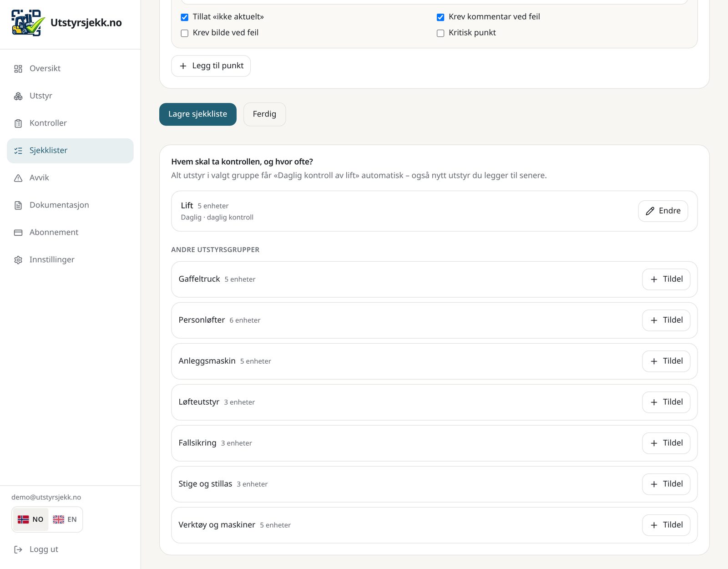Click the demo@utstyrsjekk.no account text
This screenshot has width=728, height=569.
point(46,497)
